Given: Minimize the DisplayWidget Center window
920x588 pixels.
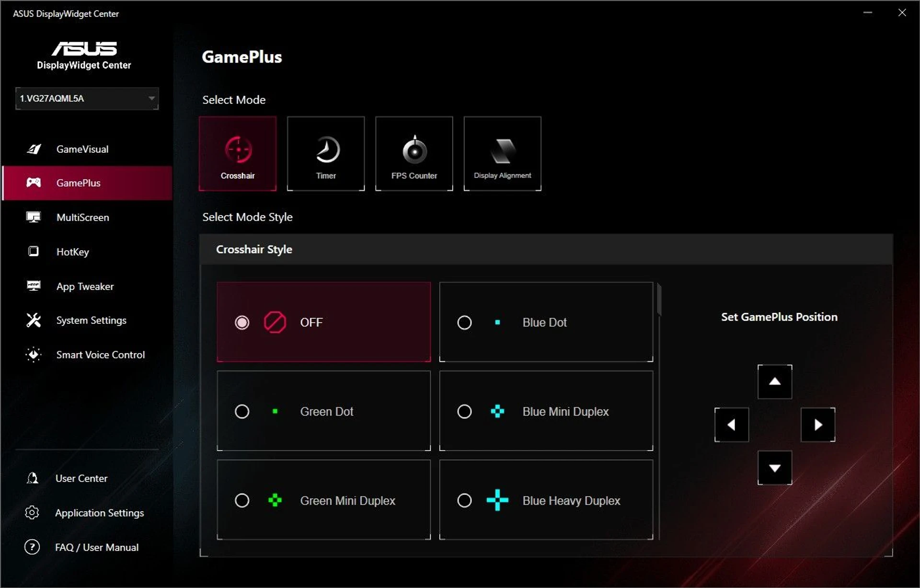Looking at the screenshot, I should point(868,13).
